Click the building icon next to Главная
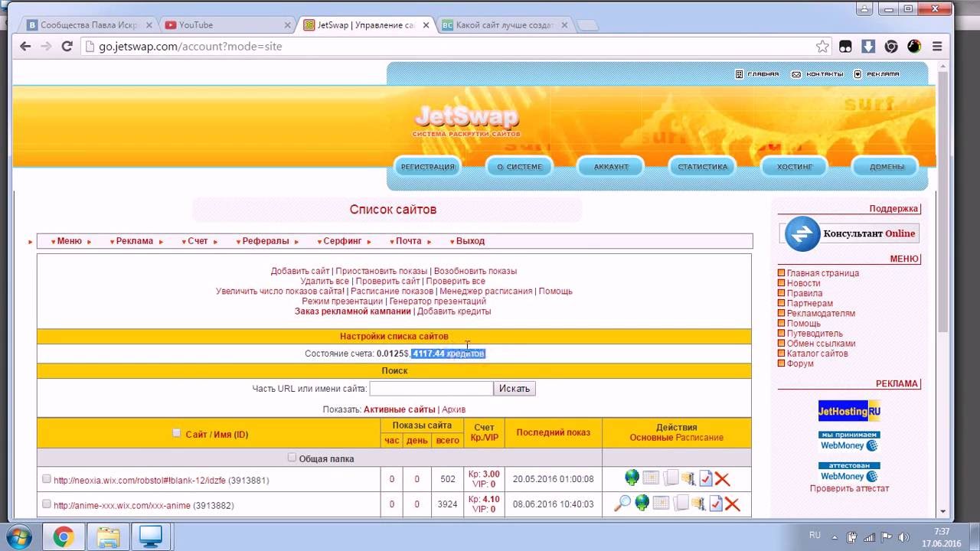The height and width of the screenshot is (551, 980). (x=739, y=74)
